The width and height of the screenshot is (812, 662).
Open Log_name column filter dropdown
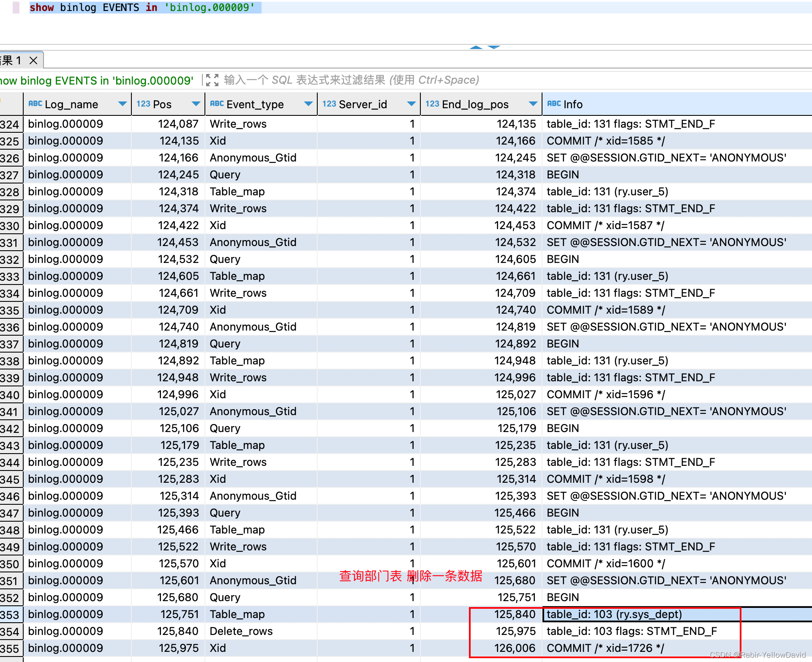coord(123,104)
